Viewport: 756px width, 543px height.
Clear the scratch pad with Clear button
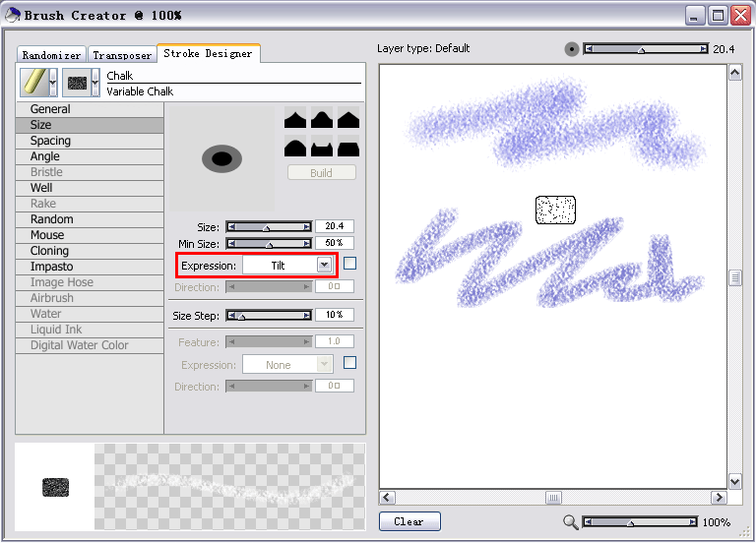[409, 521]
